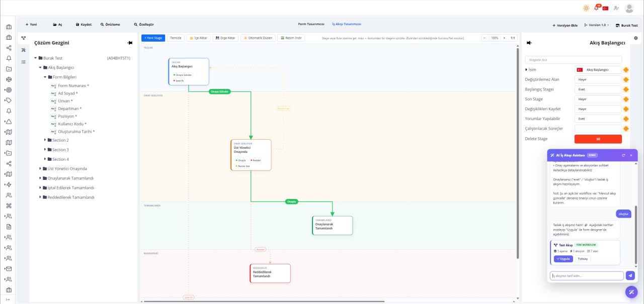Expand Section 3 in the tree
This screenshot has height=304, width=644.
[45, 150]
